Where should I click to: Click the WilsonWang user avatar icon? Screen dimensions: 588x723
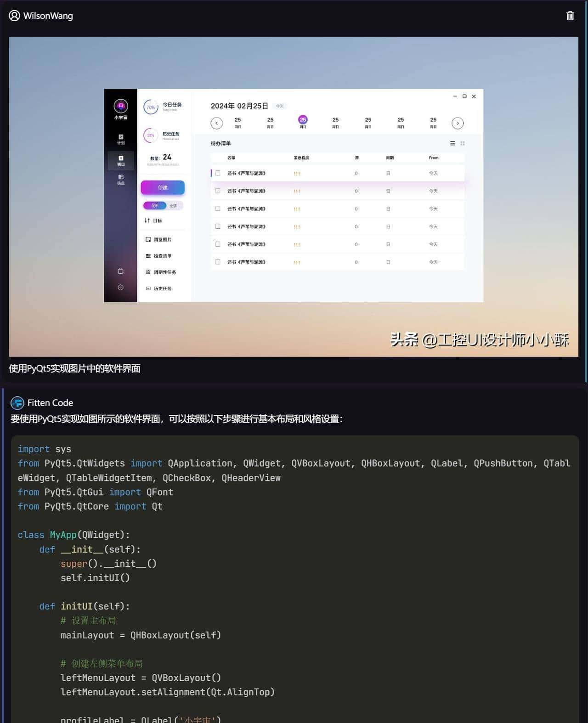click(x=15, y=16)
